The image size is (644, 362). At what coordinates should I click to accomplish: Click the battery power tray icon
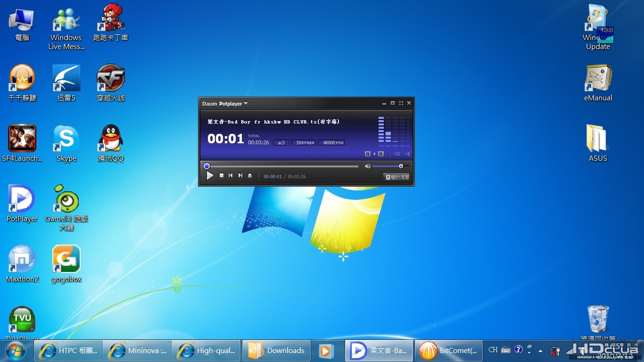click(556, 351)
